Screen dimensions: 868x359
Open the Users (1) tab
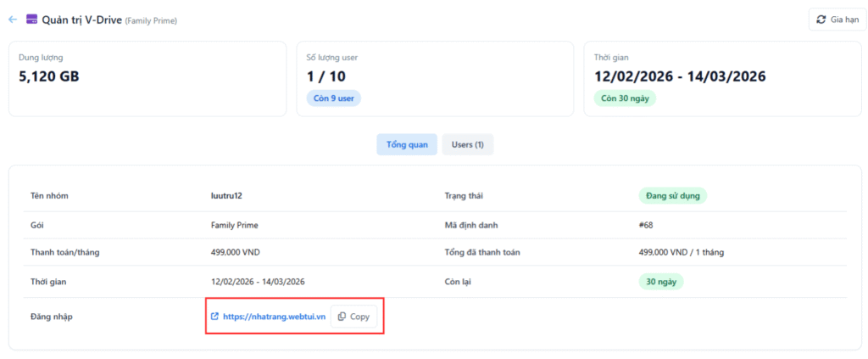tap(467, 145)
